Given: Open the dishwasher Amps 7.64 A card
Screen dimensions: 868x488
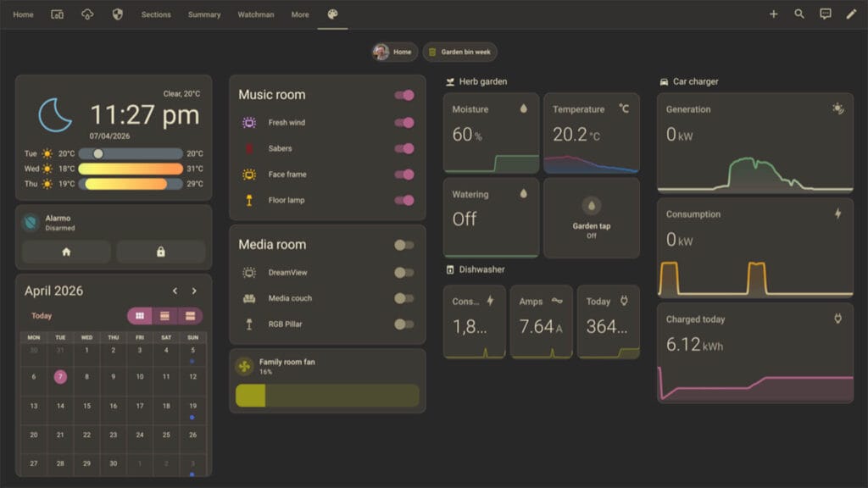Looking at the screenshot, I should coord(541,322).
